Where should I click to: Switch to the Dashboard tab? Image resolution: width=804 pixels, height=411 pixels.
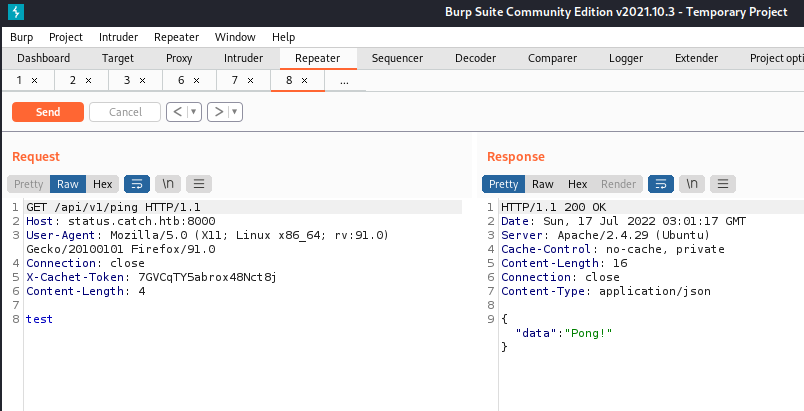tap(44, 58)
